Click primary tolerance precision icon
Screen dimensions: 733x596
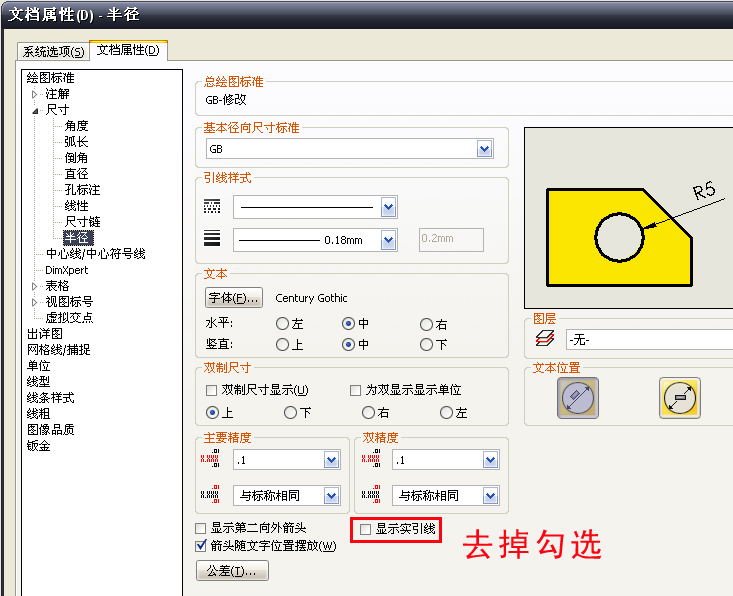pyautogui.click(x=210, y=494)
